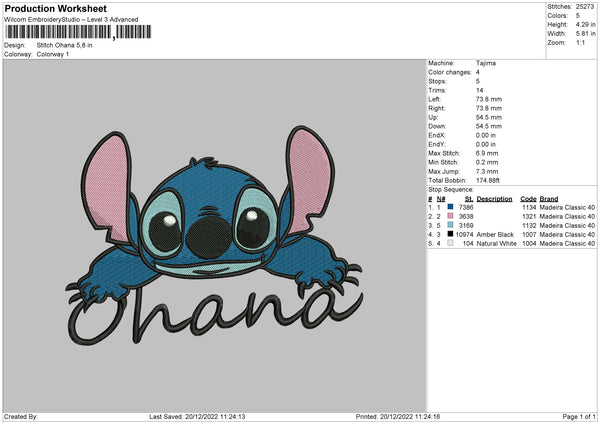Click the Up value '54.5 mm'
The width and height of the screenshot is (600, 424).
tap(489, 117)
